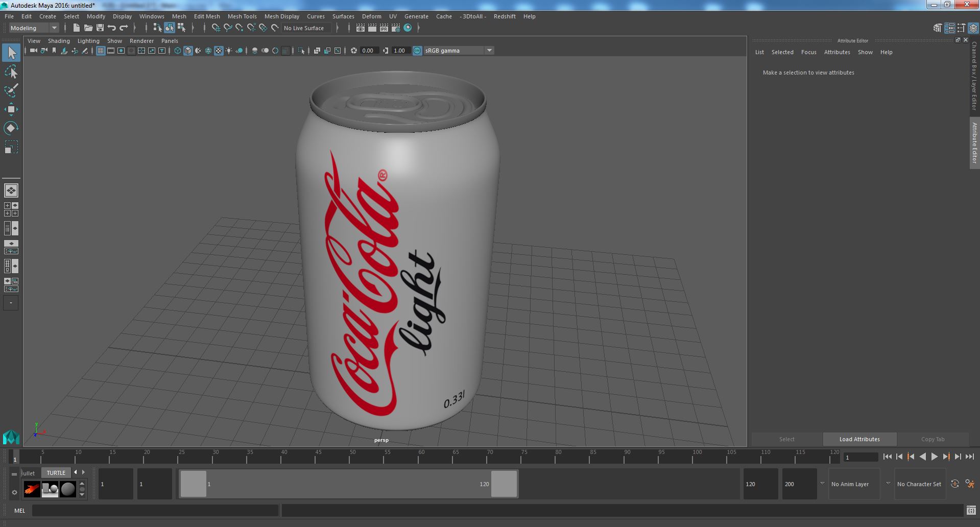Open viewport Shading menu
Screen dimensions: 980x527
point(59,41)
